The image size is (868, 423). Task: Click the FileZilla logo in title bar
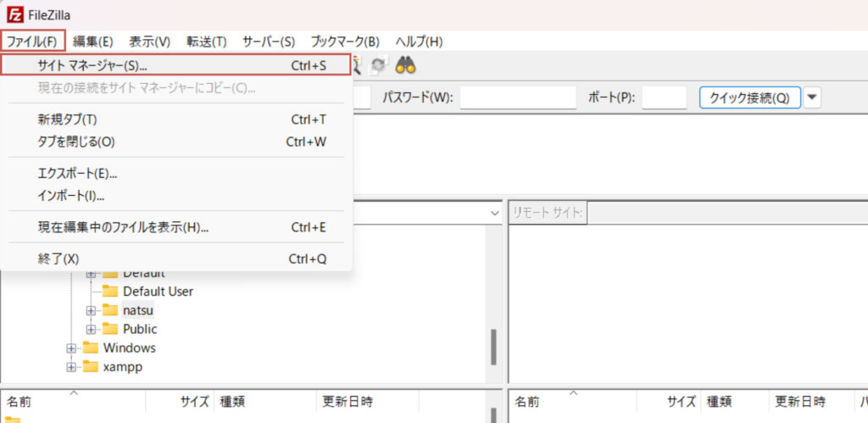[x=14, y=14]
